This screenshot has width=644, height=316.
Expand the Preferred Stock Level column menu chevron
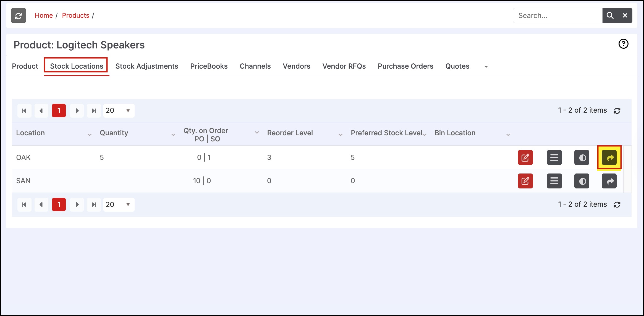tap(425, 135)
